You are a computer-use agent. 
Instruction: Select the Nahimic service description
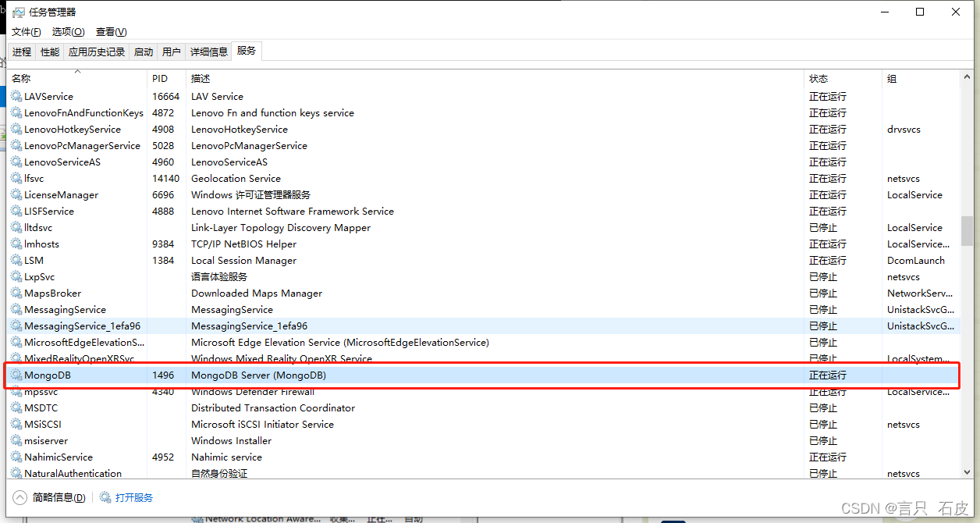pyautogui.click(x=226, y=457)
